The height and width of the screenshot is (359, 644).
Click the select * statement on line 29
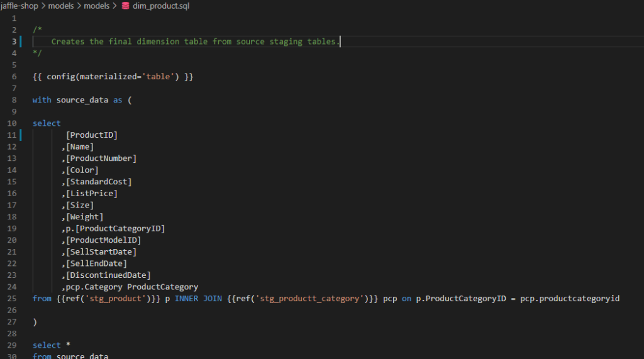coord(47,345)
